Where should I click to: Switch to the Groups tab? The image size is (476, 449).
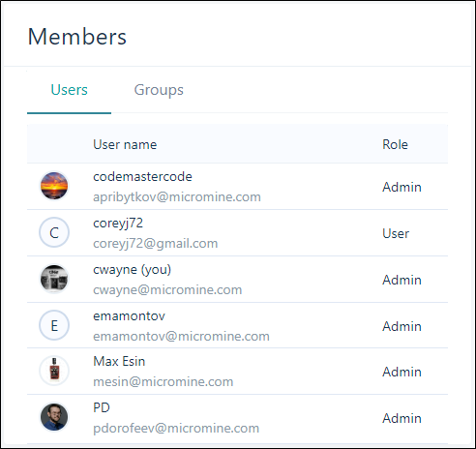159,90
